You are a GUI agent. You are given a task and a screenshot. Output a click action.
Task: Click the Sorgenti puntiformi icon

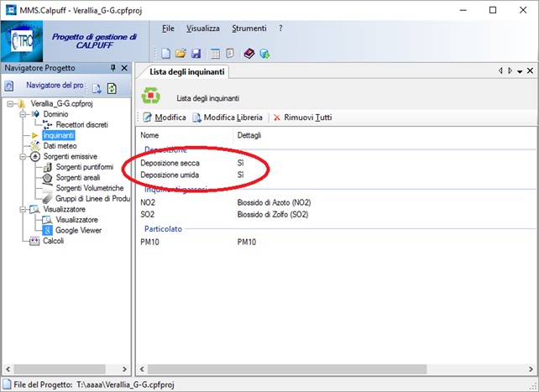pyautogui.click(x=48, y=167)
